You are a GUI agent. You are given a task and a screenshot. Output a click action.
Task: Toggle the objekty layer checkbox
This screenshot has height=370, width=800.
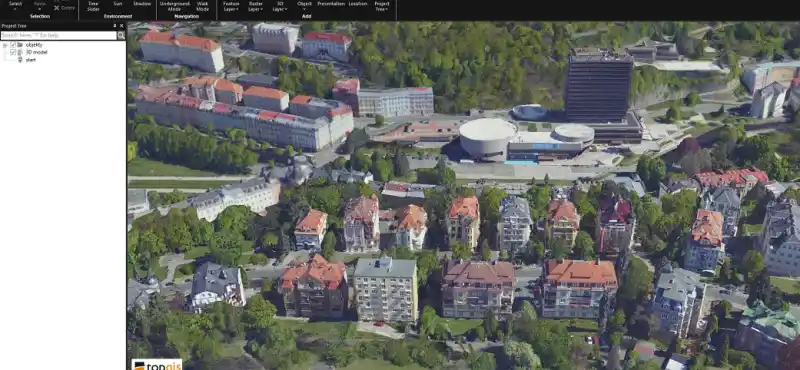[13, 45]
